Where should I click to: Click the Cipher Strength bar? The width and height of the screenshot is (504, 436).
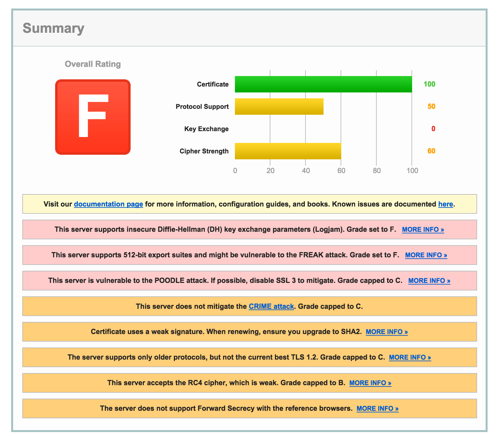point(288,151)
